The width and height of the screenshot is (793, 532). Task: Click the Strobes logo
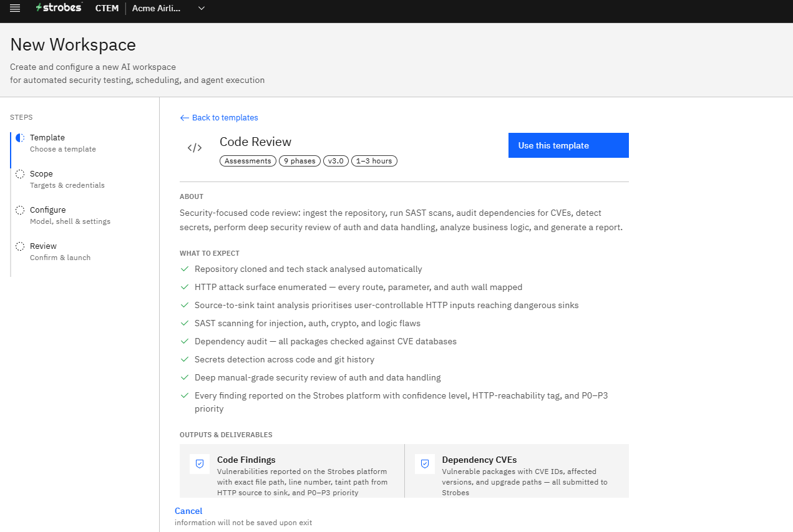coord(59,7)
